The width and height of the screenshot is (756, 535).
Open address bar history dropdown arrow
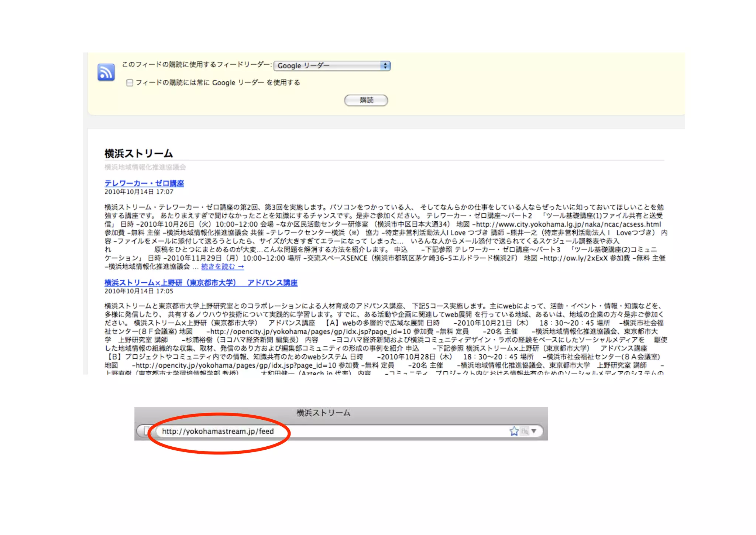534,431
